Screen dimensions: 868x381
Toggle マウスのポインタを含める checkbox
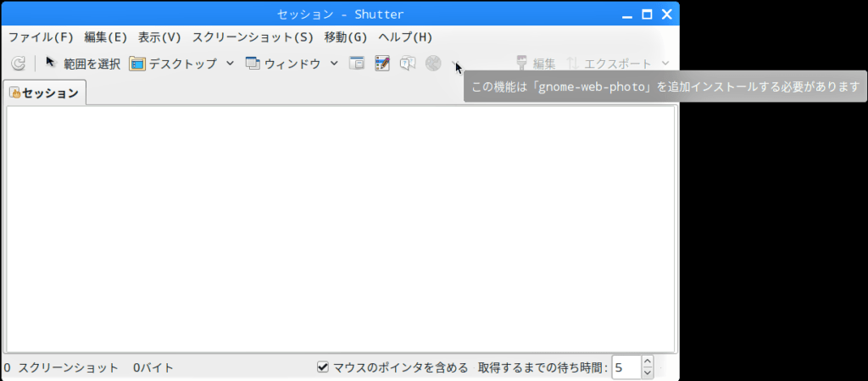323,367
